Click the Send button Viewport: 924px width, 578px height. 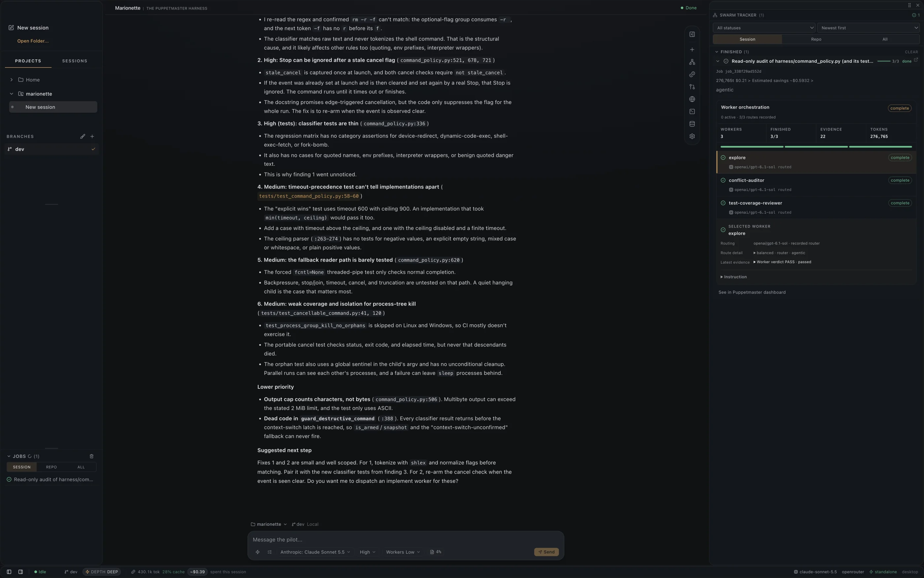coord(546,552)
